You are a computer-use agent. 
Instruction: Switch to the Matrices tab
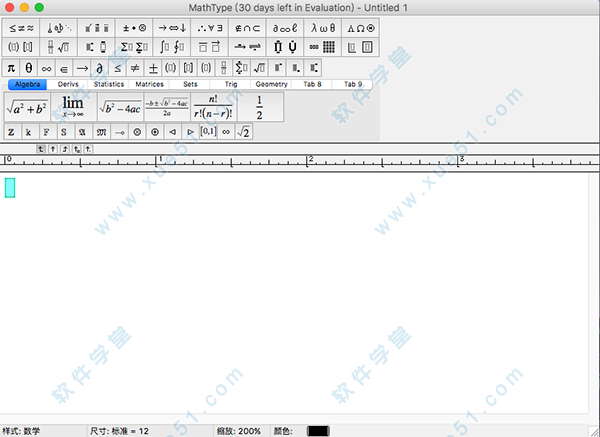pos(150,84)
